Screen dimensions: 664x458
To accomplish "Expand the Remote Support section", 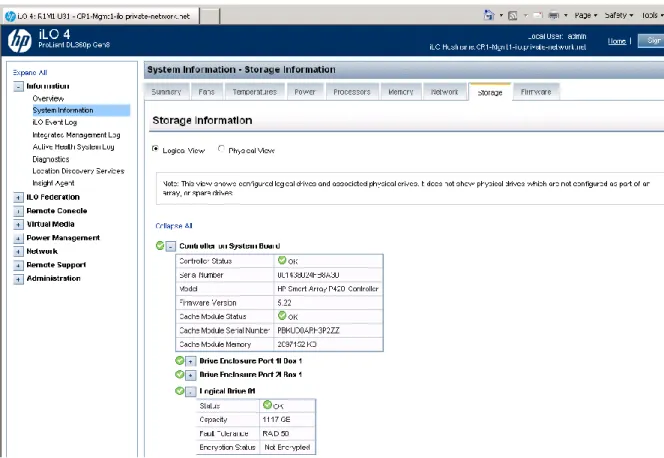I will click(x=18, y=265).
